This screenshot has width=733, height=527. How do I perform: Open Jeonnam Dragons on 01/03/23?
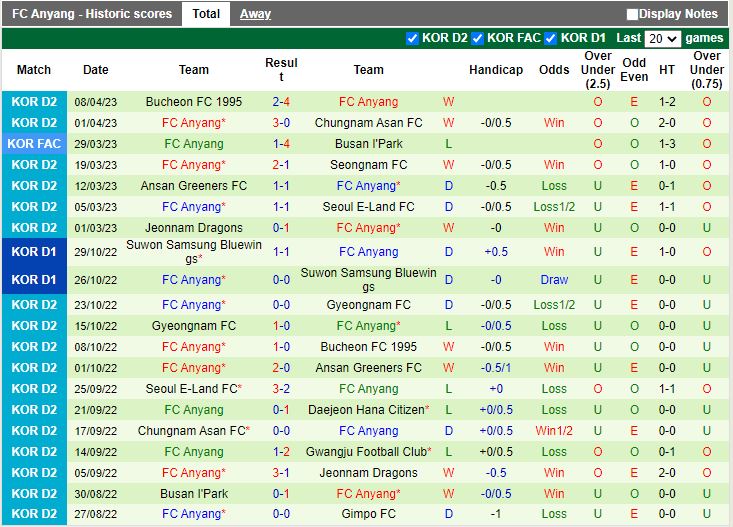tap(194, 228)
